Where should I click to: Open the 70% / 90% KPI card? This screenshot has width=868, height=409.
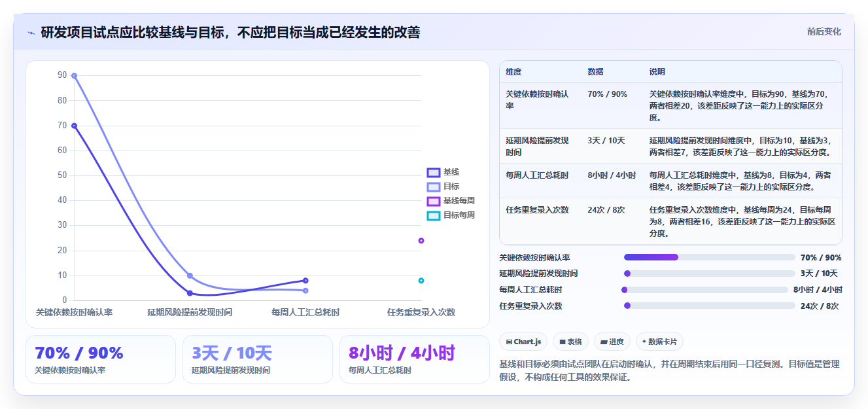[x=101, y=359]
